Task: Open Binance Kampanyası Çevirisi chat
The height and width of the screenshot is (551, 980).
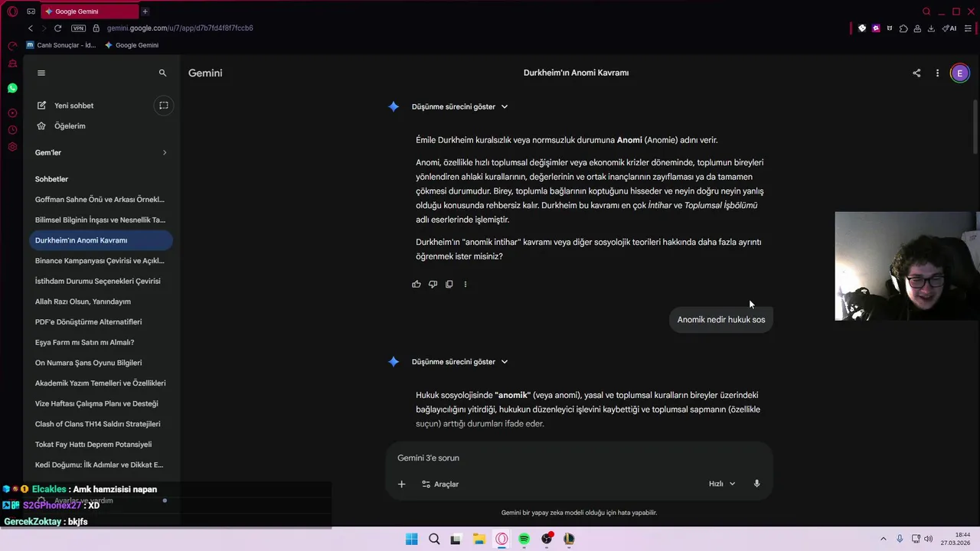Action: point(100,261)
